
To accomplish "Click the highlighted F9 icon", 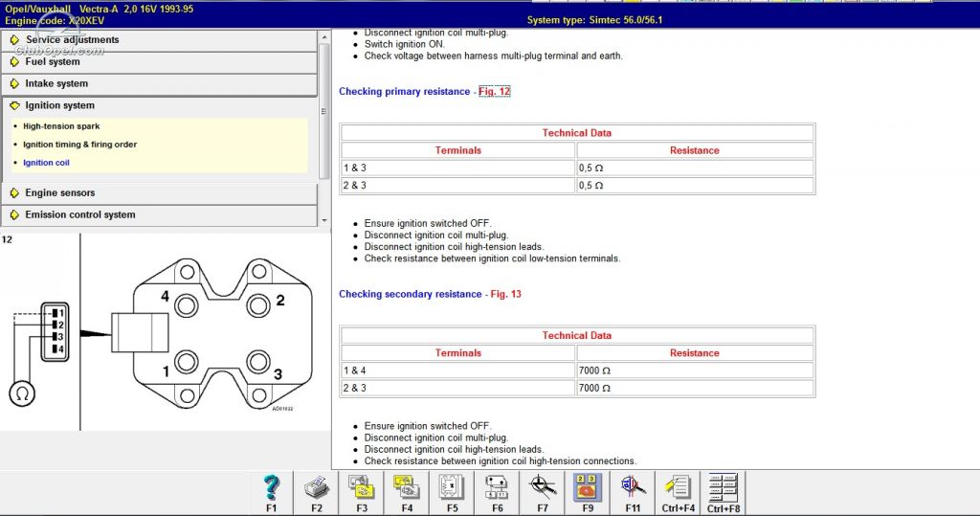I will click(588, 492).
